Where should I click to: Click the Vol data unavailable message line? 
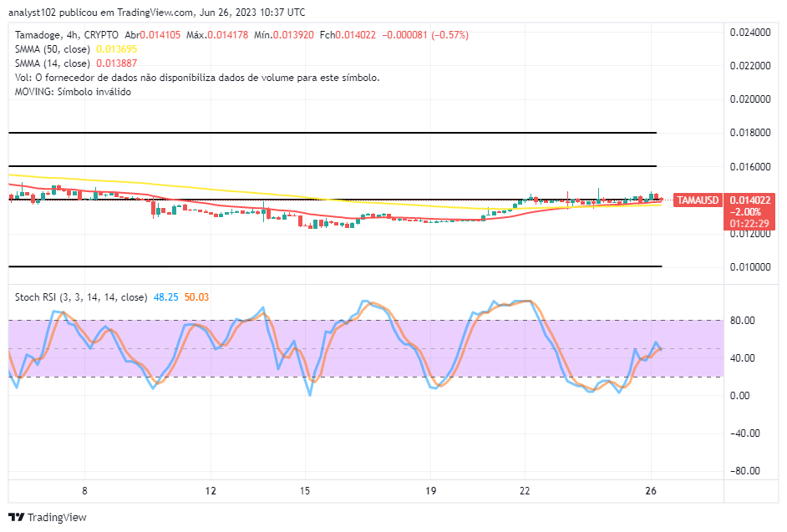[x=197, y=78]
